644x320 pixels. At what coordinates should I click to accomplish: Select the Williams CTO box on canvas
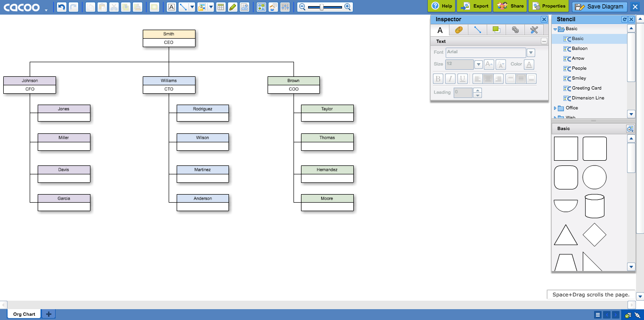click(169, 85)
